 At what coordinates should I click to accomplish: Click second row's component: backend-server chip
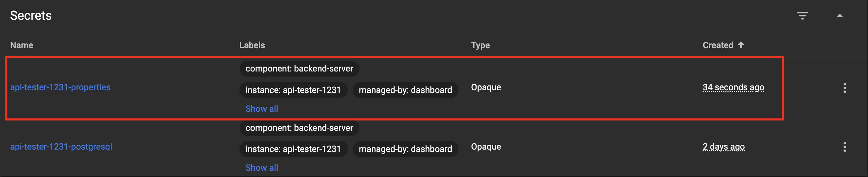299,128
